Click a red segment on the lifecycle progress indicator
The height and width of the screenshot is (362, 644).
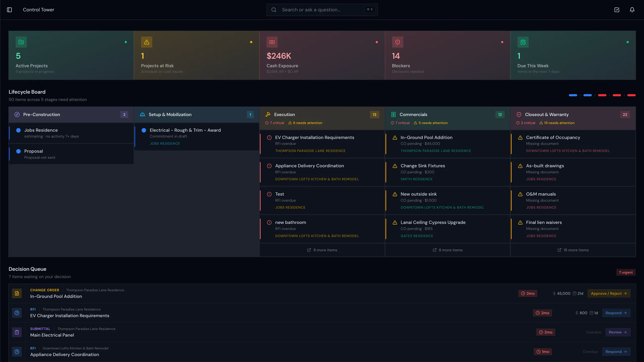[x=602, y=95]
